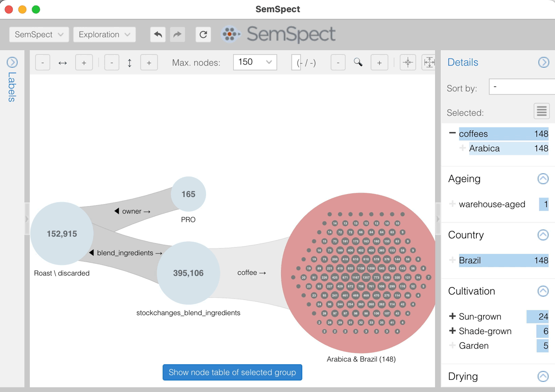Click the fit-to-screen expand button
555x392 pixels.
coord(429,63)
